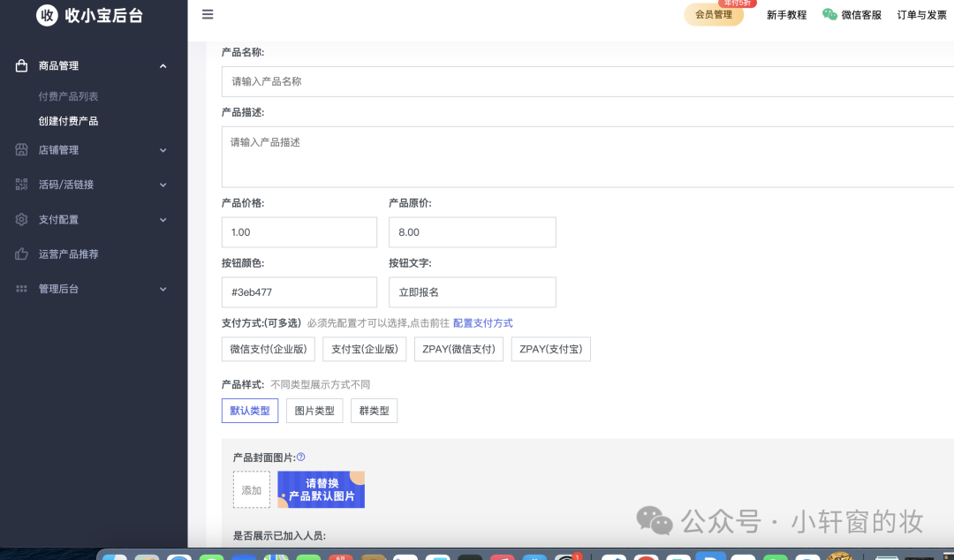Switch product style to 图片类型
The image size is (954, 560).
[314, 410]
